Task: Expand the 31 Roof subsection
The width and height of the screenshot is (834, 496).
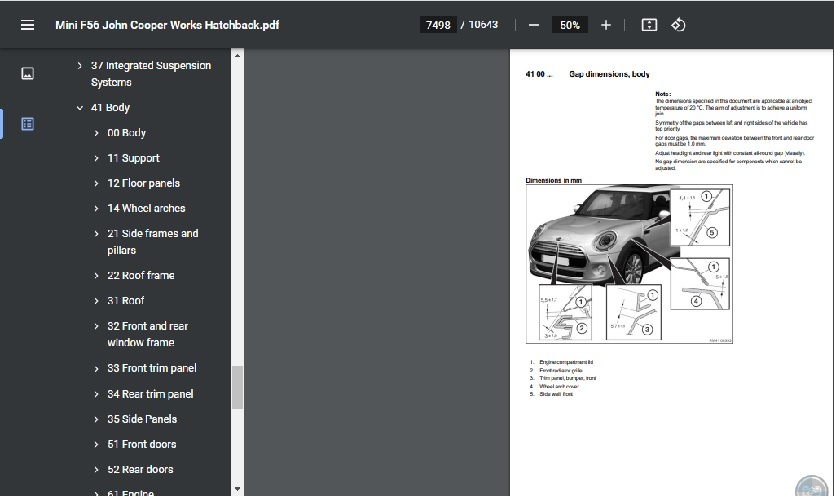Action: [96, 300]
